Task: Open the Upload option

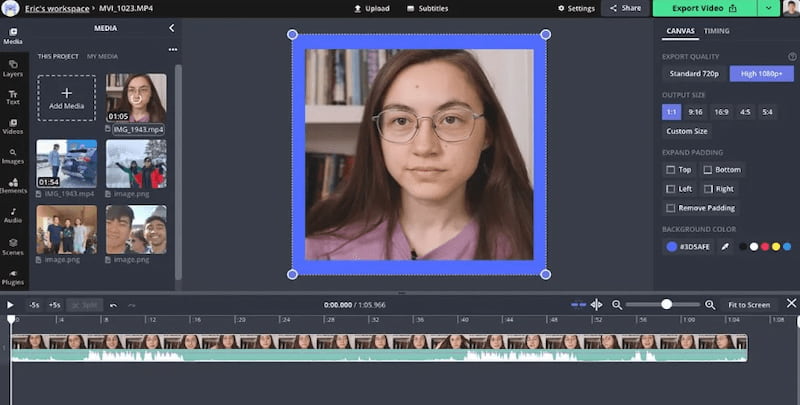Action: pos(372,8)
